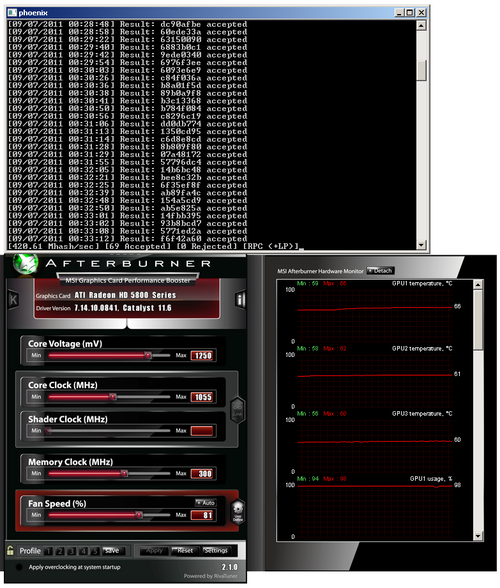The image size is (500, 588).
Task: Click the Shader Clock slider handle
Action: [48, 430]
